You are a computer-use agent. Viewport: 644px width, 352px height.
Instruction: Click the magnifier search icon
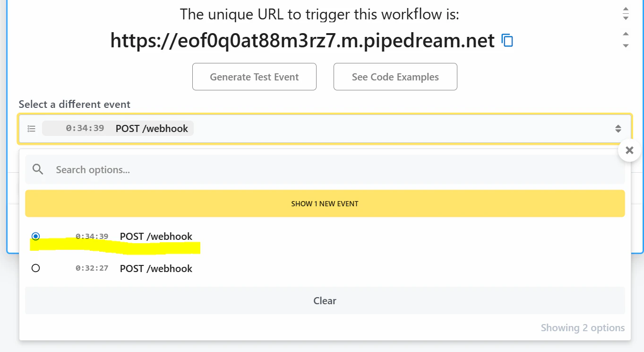38,169
